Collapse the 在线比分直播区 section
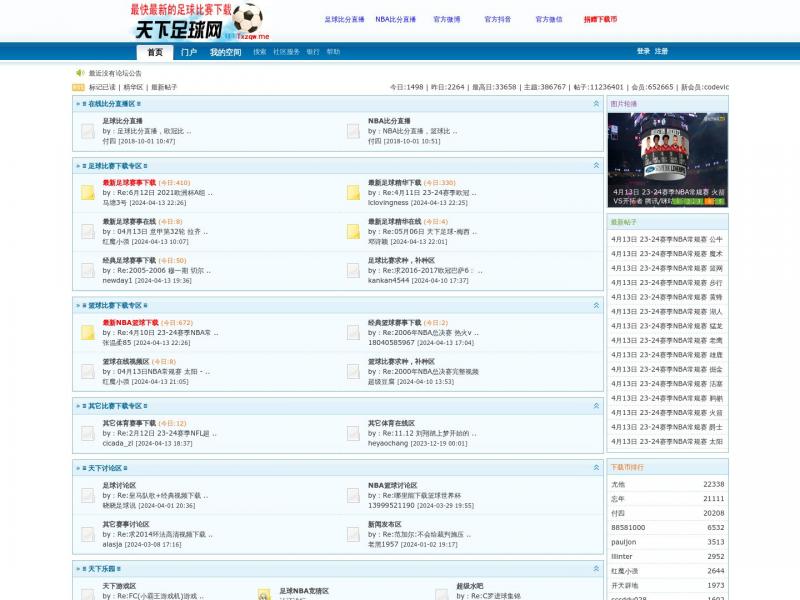Image resolution: width=800 pixels, height=600 pixels. 596,103
